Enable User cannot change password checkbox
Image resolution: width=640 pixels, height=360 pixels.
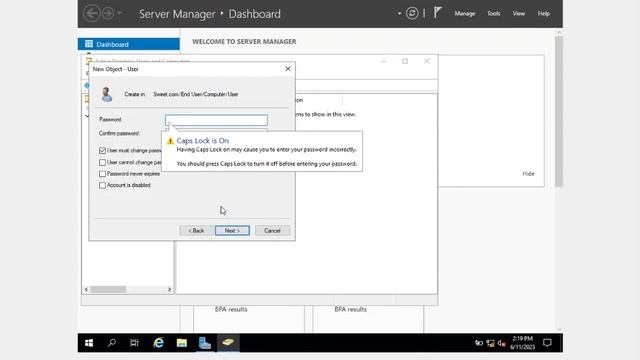pyautogui.click(x=102, y=162)
